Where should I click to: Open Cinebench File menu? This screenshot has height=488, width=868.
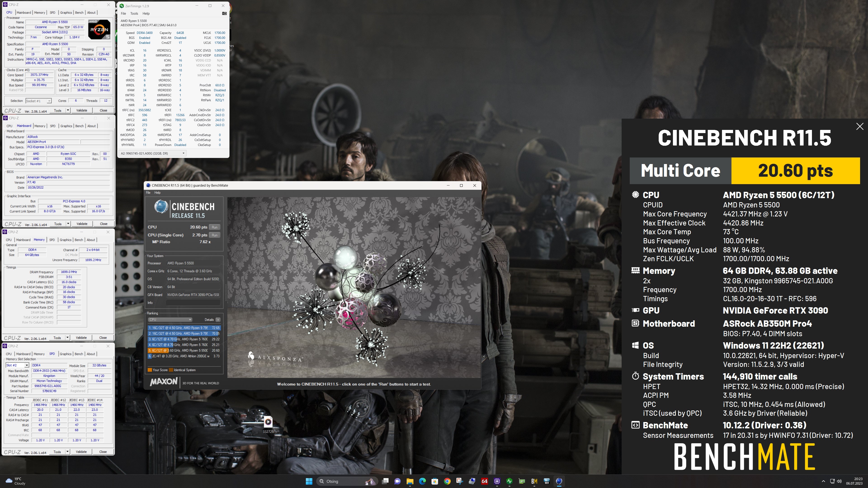coord(148,193)
